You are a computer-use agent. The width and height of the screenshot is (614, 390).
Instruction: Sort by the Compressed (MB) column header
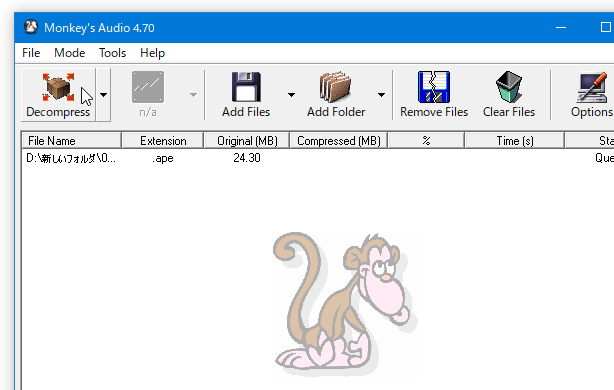point(339,141)
